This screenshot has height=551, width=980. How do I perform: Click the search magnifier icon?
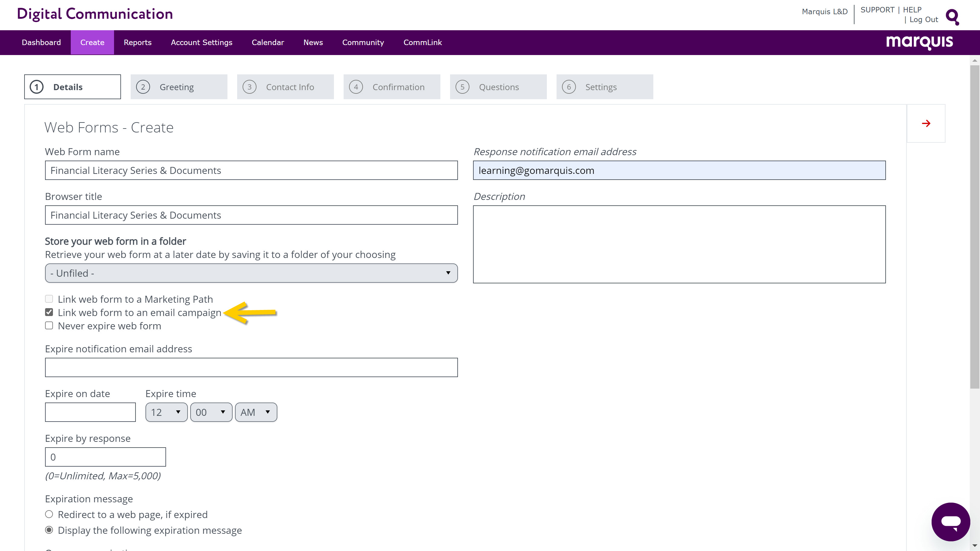952,17
